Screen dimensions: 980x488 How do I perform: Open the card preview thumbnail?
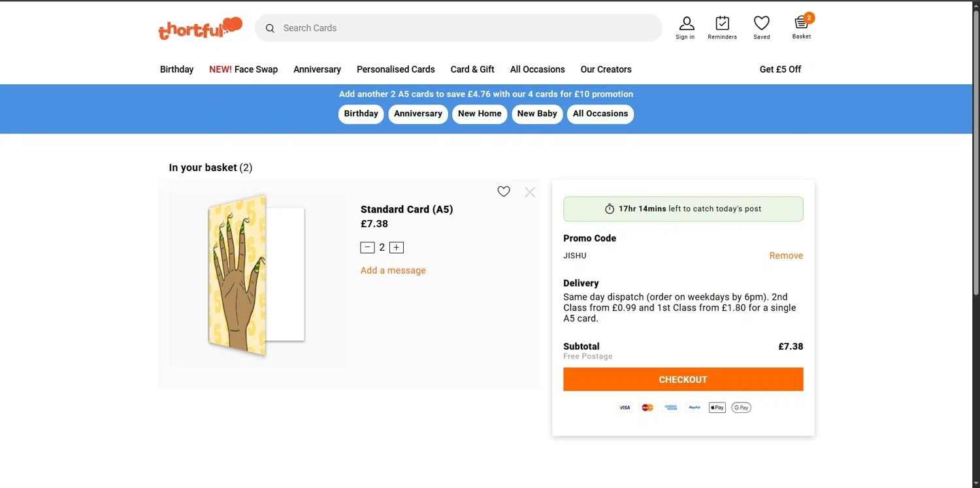point(257,275)
